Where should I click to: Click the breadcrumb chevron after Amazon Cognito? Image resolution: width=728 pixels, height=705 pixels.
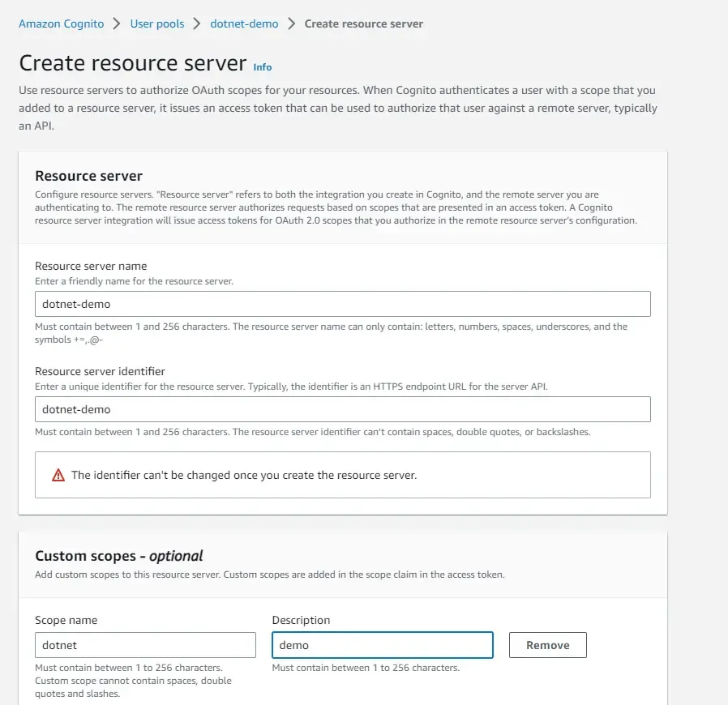coord(115,23)
